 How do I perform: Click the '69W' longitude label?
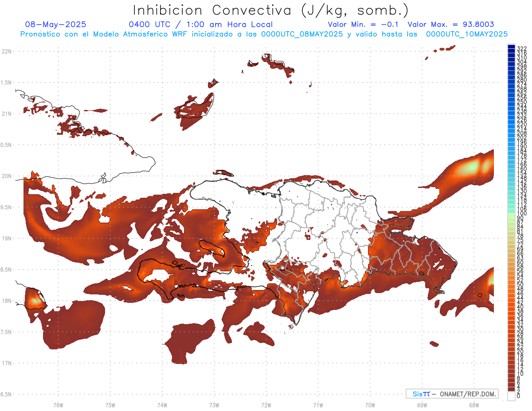tap(422, 405)
